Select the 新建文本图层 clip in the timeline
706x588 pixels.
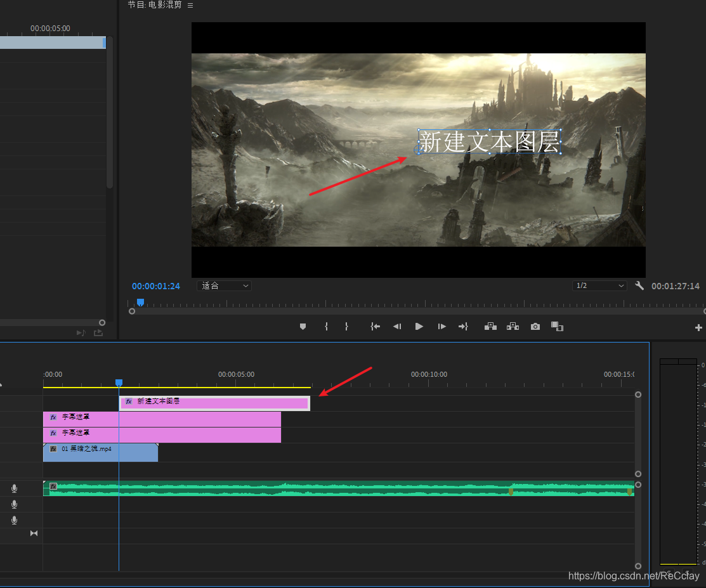click(215, 403)
